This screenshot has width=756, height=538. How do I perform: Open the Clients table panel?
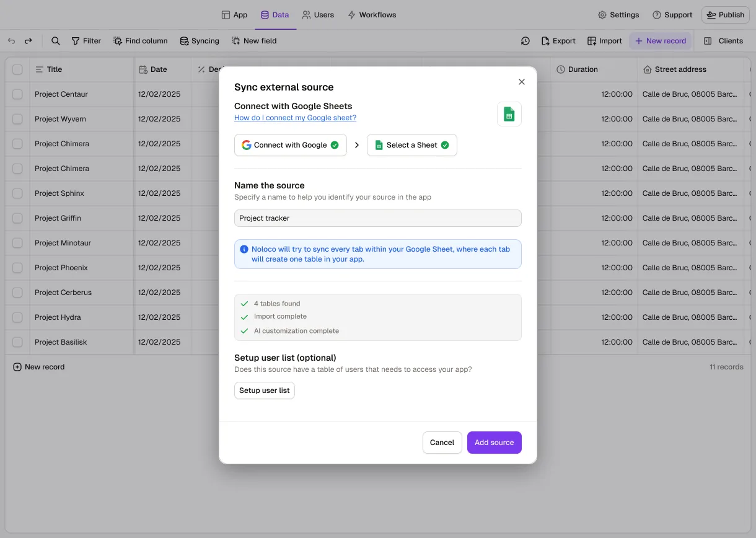723,41
